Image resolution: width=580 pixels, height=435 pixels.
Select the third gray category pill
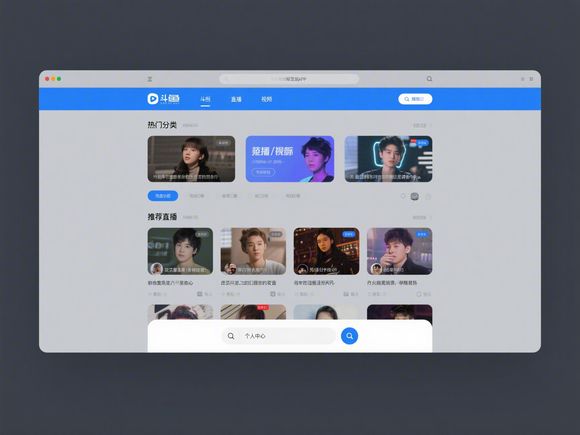261,196
